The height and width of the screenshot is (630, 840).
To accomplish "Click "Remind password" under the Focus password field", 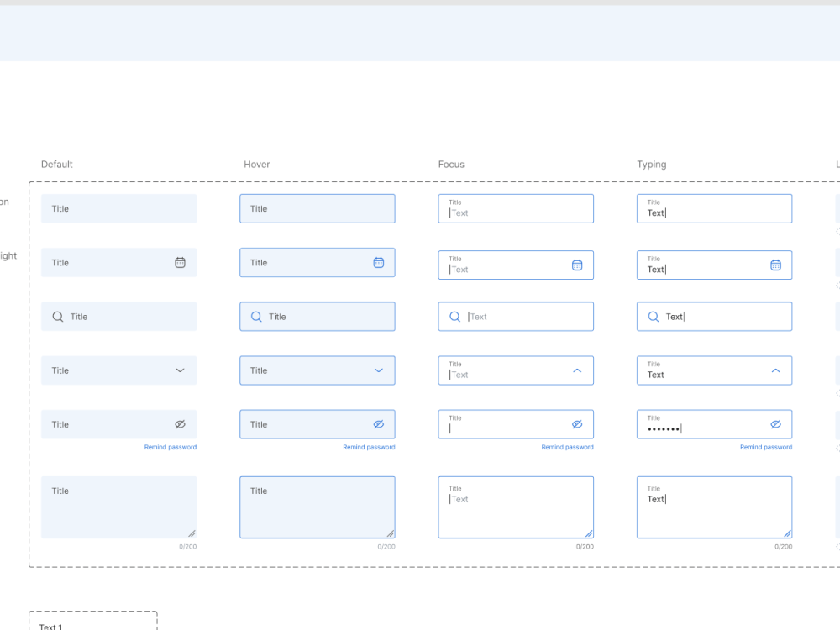I will 567,447.
